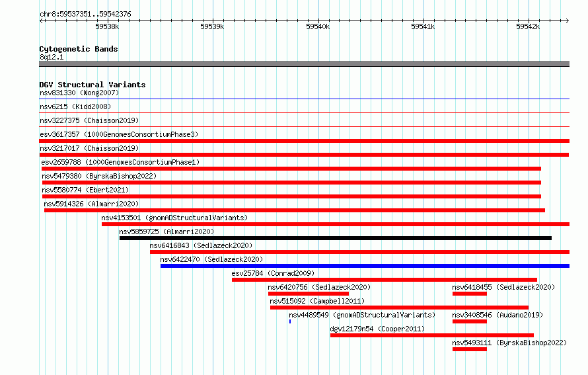Click the red nsv4153501 variant bar
This screenshot has height=375, width=588.
(x=336, y=224)
